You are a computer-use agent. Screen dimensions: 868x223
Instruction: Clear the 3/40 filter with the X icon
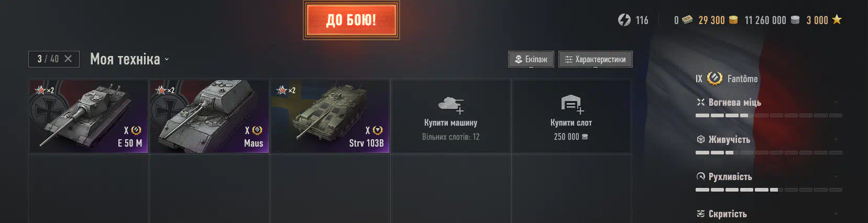68,59
